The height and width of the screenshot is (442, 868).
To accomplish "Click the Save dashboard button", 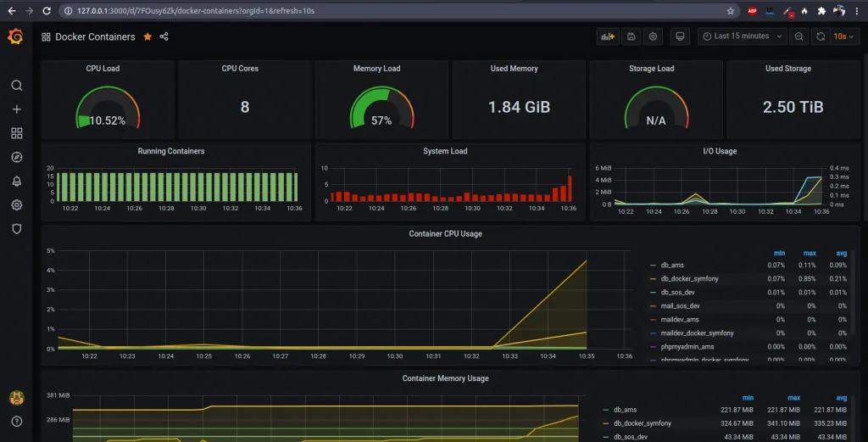I will click(x=631, y=36).
